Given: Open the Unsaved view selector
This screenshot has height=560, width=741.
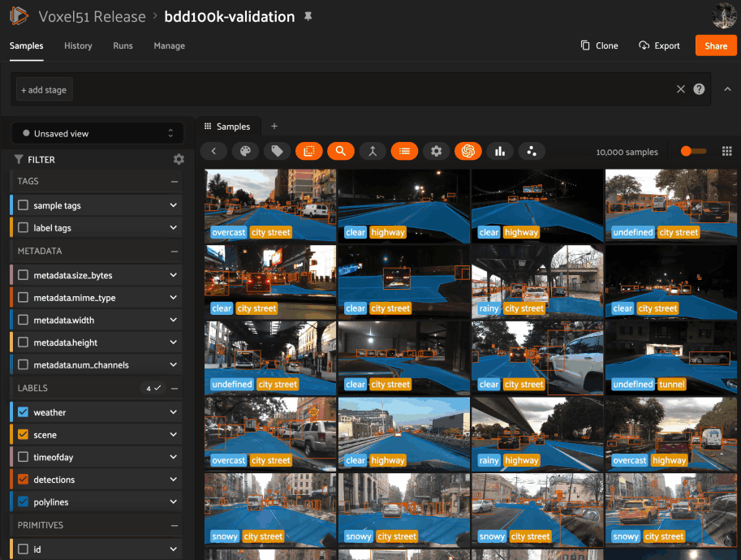Looking at the screenshot, I should pos(97,133).
